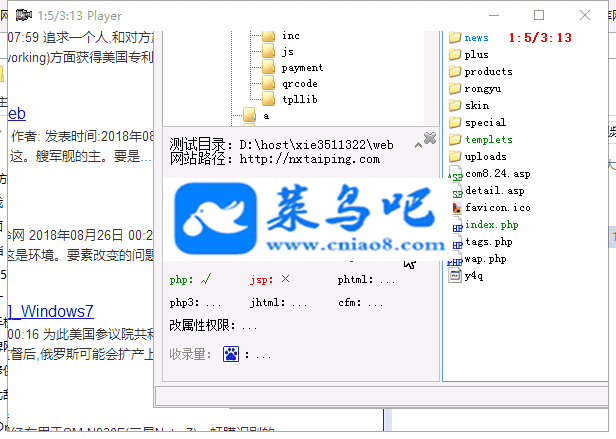This screenshot has height=439, width=616.
Task: Click the jhtml test entry
Action: click(x=279, y=303)
